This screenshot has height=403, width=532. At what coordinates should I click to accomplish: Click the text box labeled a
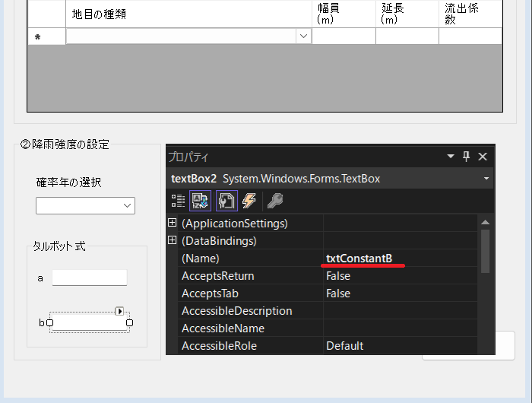tap(89, 278)
